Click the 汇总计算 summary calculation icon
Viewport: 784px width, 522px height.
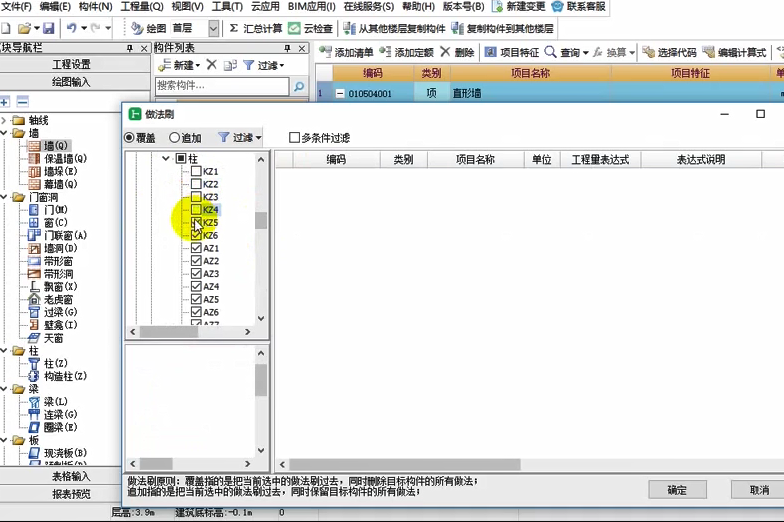[x=233, y=28]
